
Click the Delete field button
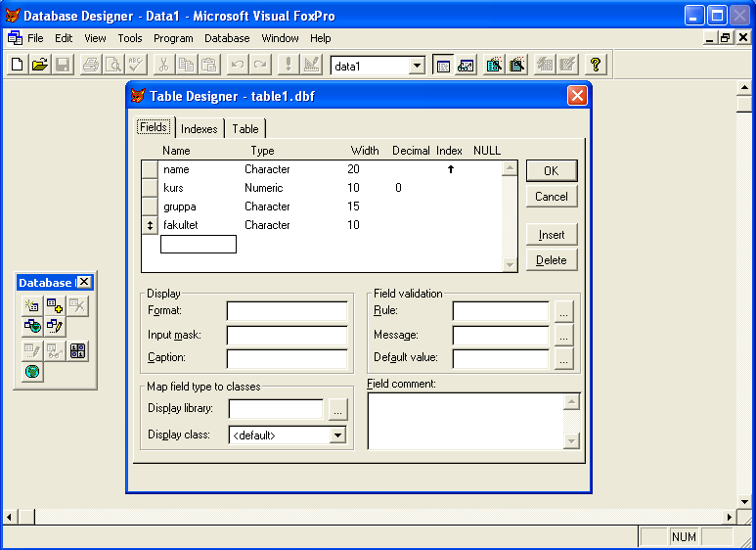[552, 260]
